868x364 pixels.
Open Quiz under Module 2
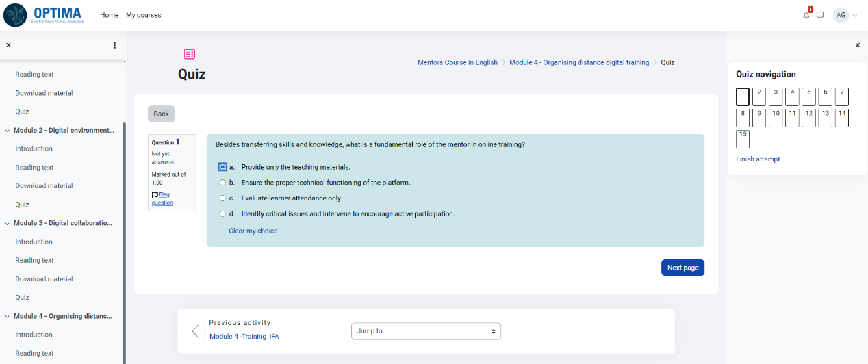click(x=22, y=205)
